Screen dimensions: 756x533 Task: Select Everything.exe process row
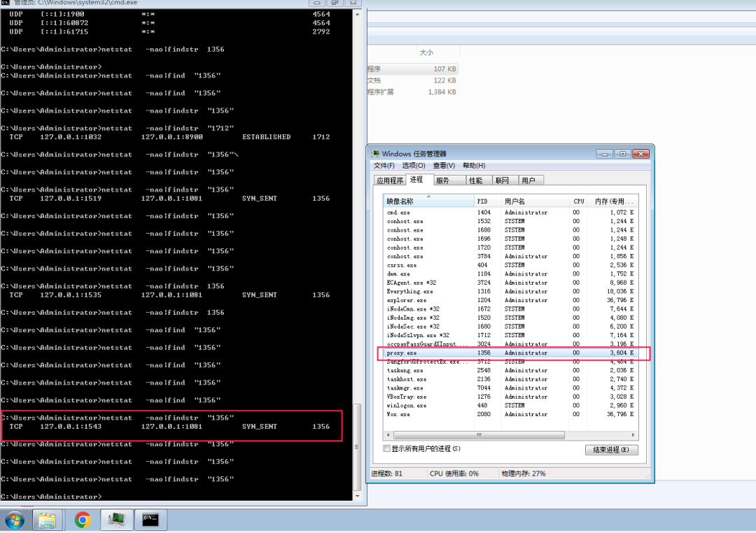tap(511, 292)
